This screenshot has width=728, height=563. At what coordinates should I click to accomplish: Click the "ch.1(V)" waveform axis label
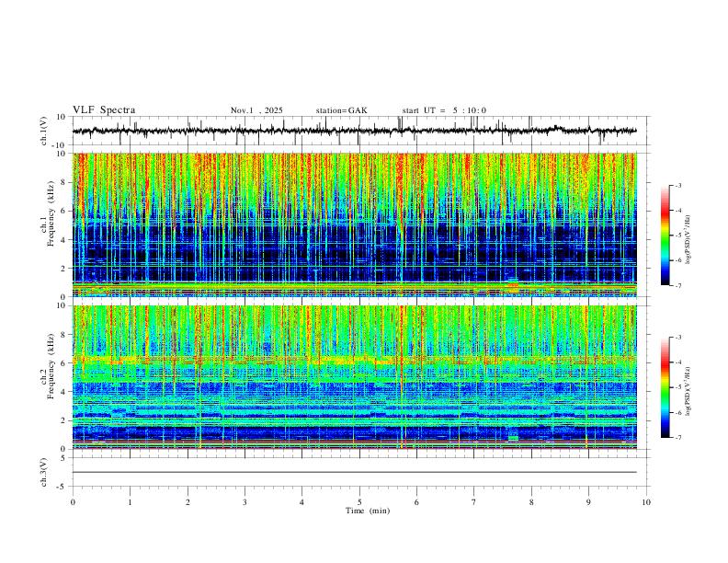point(44,131)
